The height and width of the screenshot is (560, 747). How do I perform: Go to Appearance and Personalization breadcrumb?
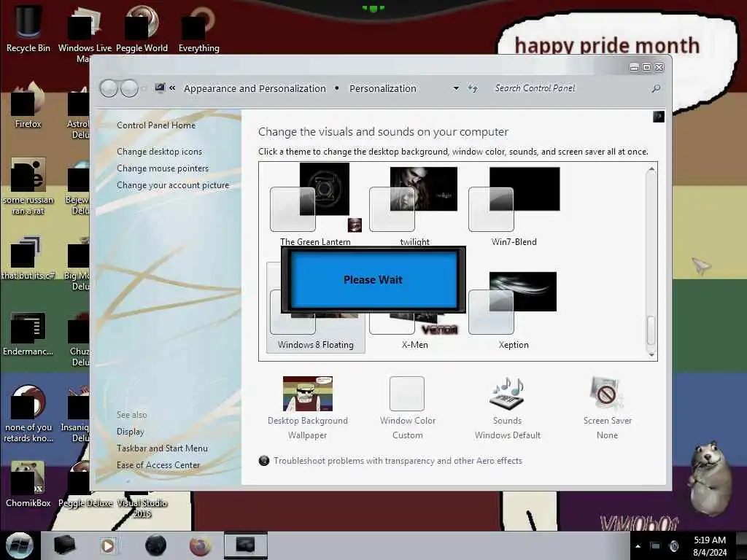click(255, 88)
